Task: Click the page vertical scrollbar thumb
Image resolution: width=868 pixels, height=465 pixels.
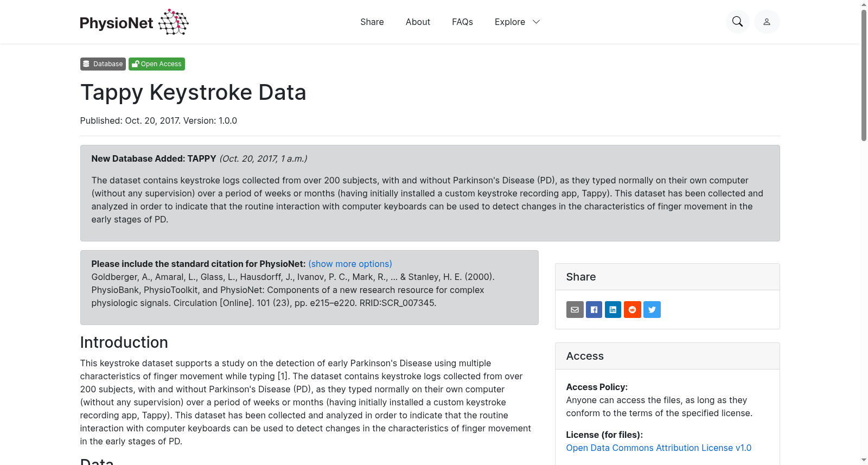Action: point(864,75)
